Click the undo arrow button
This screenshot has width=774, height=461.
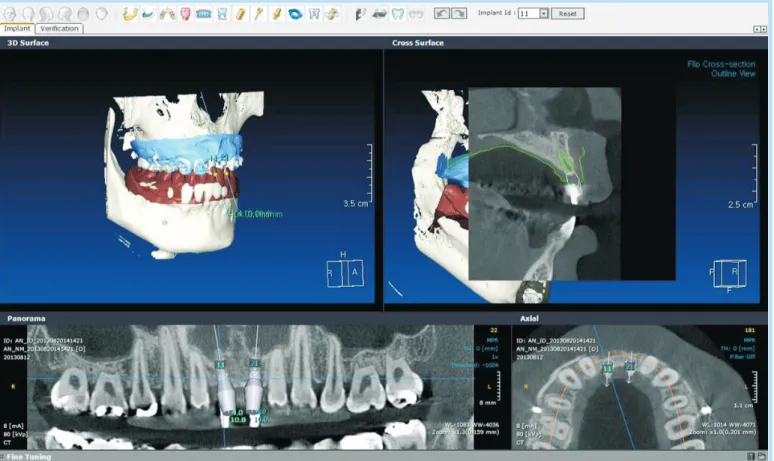click(441, 13)
